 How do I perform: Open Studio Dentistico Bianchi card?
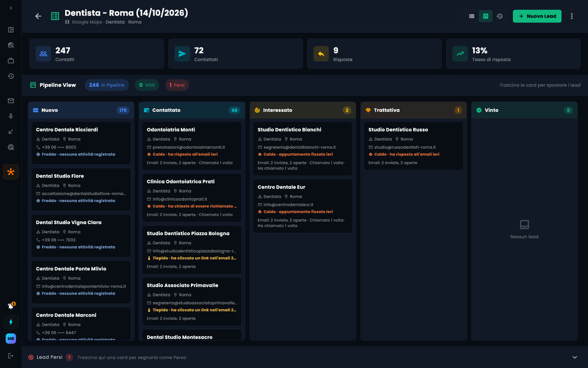pos(303,148)
